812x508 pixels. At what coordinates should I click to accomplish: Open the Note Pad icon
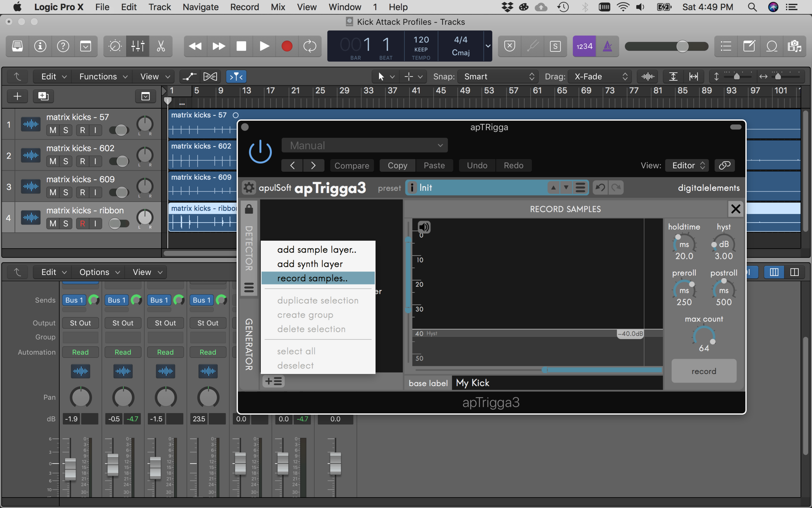[749, 46]
